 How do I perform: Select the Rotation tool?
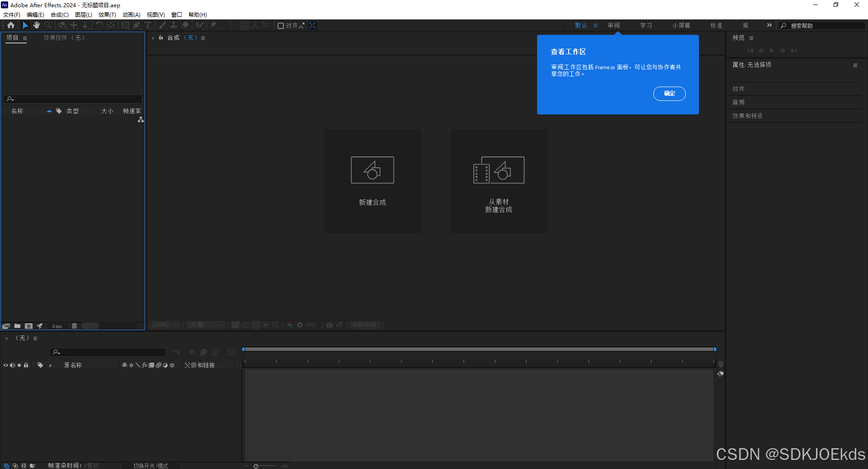(x=99, y=25)
